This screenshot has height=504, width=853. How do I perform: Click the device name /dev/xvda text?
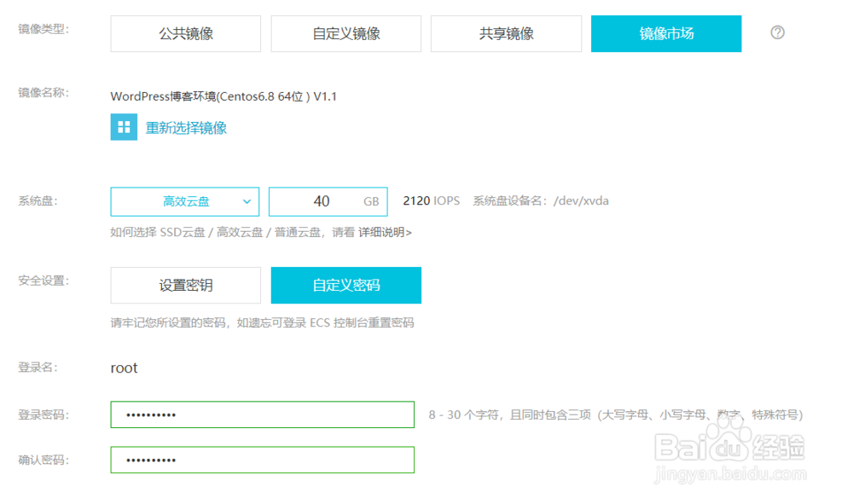coord(581,201)
